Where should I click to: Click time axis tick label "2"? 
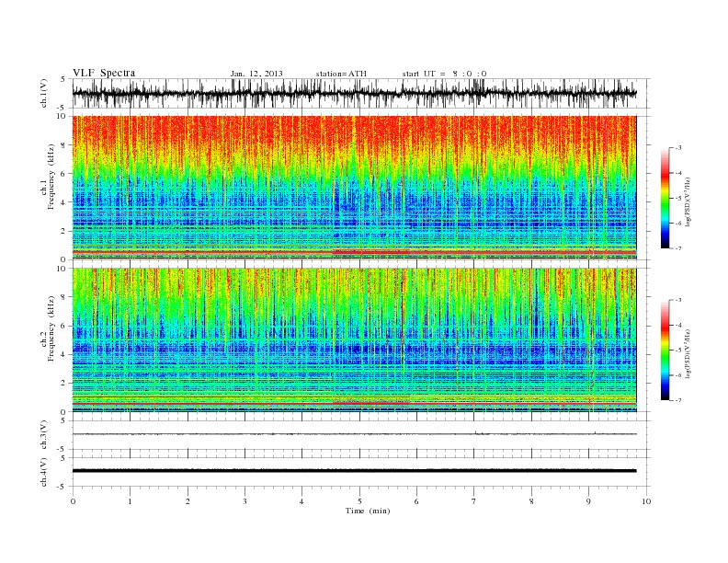pyautogui.click(x=188, y=501)
